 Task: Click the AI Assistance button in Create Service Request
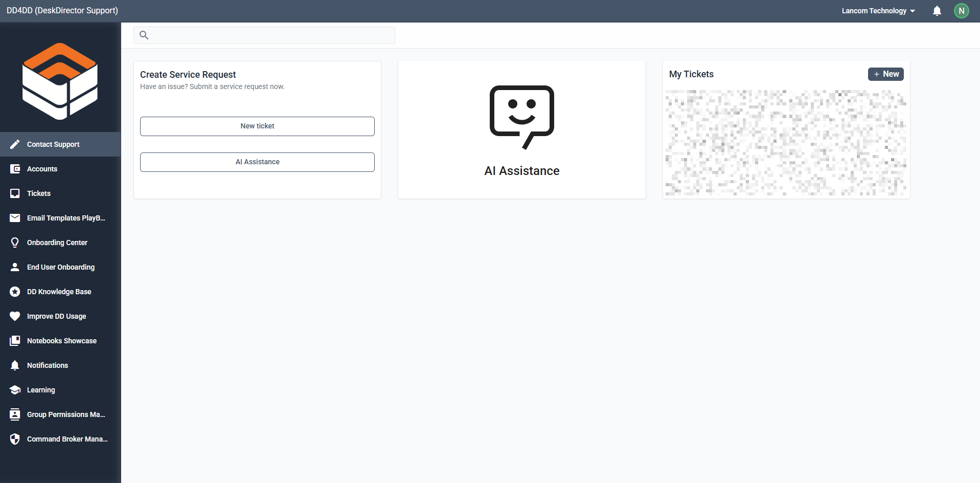(x=257, y=162)
